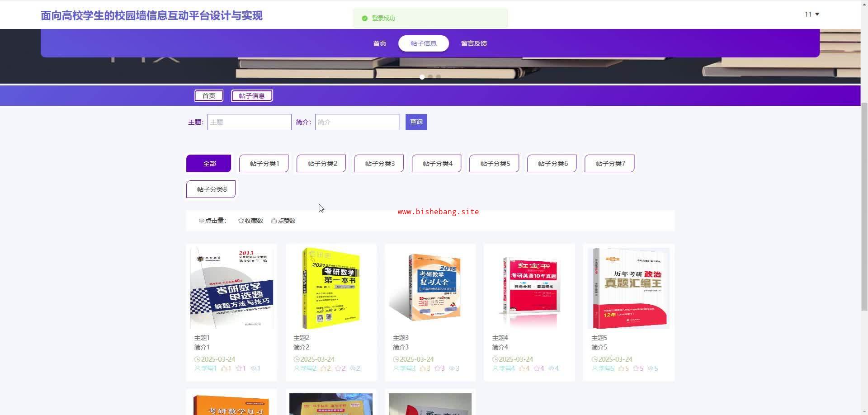Image resolution: width=868 pixels, height=415 pixels.
Task: Focus the 主题 search input field
Action: click(x=250, y=122)
